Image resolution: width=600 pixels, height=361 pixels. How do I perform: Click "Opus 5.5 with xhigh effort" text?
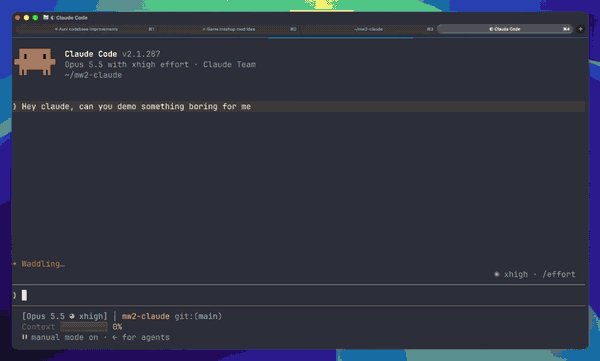[127, 64]
